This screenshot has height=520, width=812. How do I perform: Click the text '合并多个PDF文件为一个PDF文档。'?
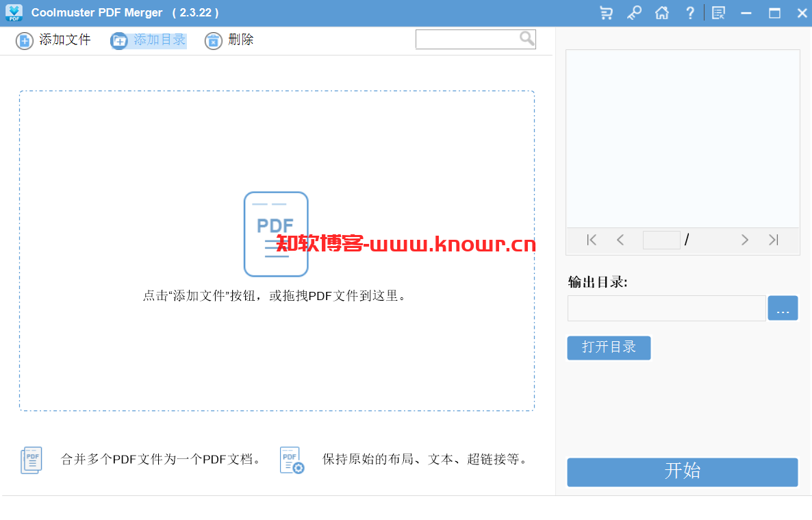[x=160, y=460]
